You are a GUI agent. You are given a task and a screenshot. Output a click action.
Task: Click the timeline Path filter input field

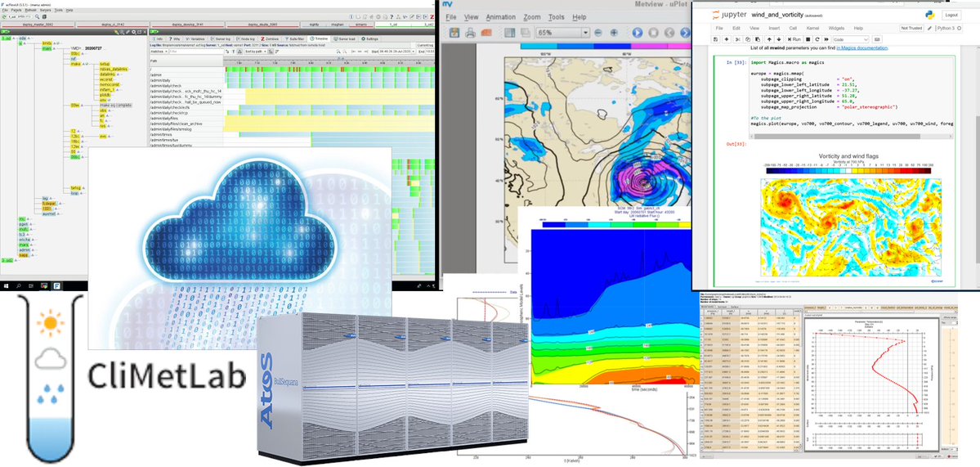point(195,52)
